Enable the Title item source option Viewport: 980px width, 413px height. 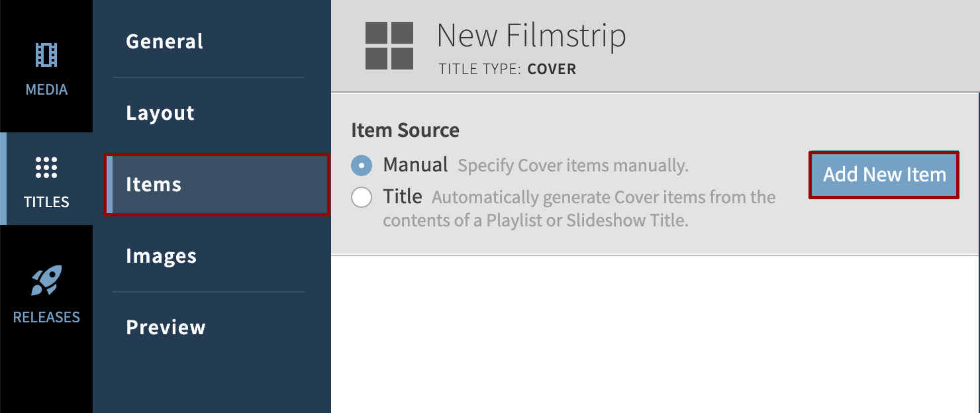362,197
